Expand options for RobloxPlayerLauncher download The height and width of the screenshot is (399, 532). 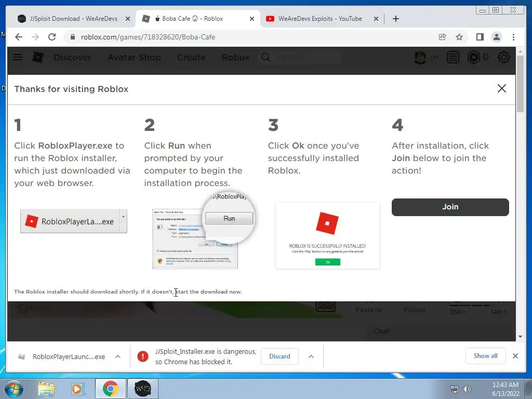tap(118, 356)
